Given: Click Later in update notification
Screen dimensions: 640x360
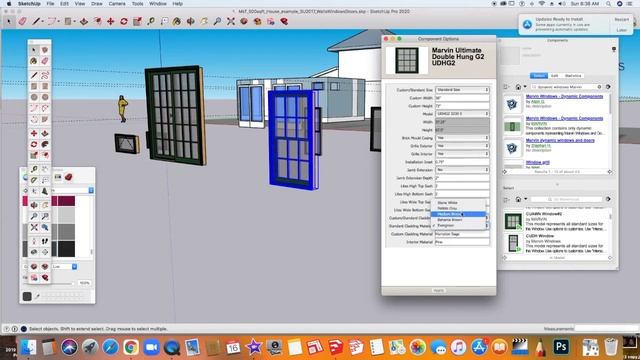Looking at the screenshot, I should [x=621, y=30].
